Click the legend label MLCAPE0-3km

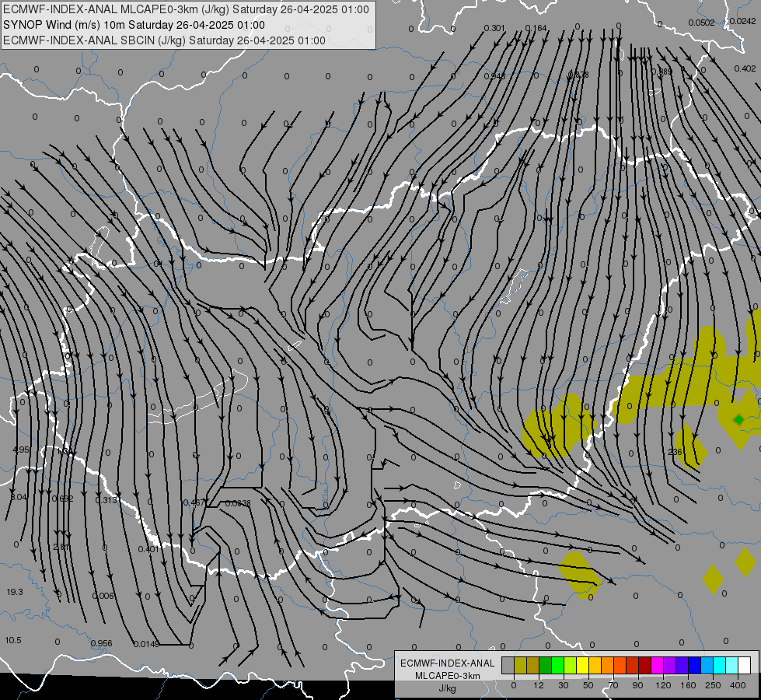click(x=448, y=676)
